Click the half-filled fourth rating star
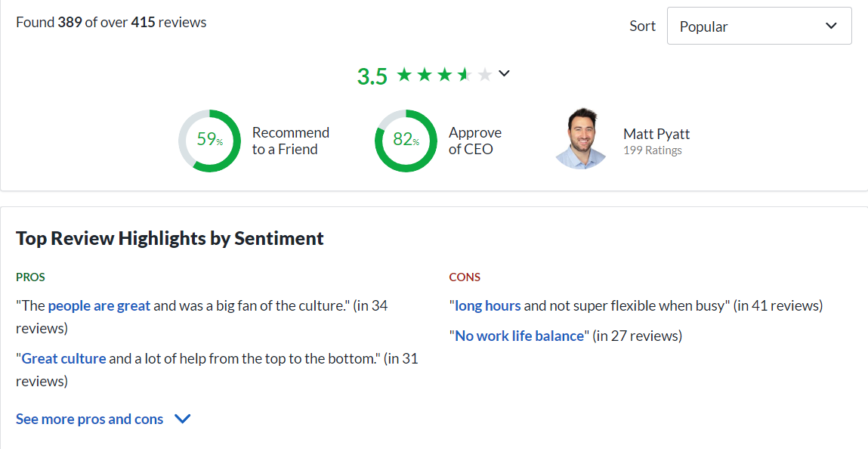868x449 pixels. [x=465, y=74]
